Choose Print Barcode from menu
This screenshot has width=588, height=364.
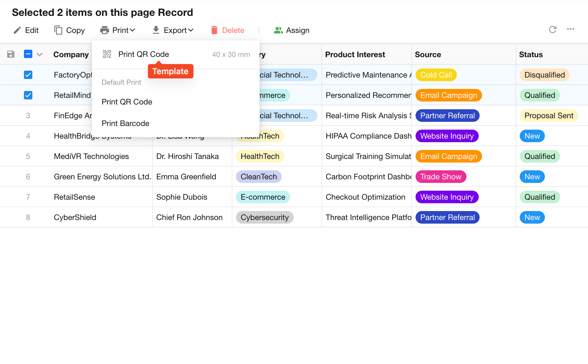(125, 123)
